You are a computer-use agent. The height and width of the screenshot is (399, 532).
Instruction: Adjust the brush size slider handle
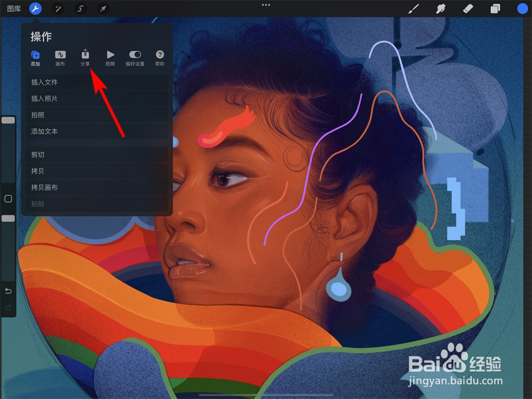pos(8,120)
